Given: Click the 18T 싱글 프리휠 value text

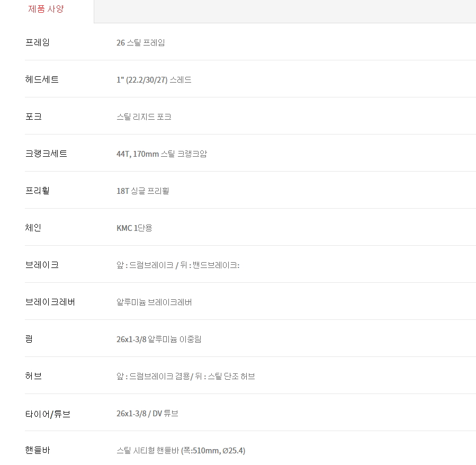Looking at the screenshot, I should [x=142, y=191].
